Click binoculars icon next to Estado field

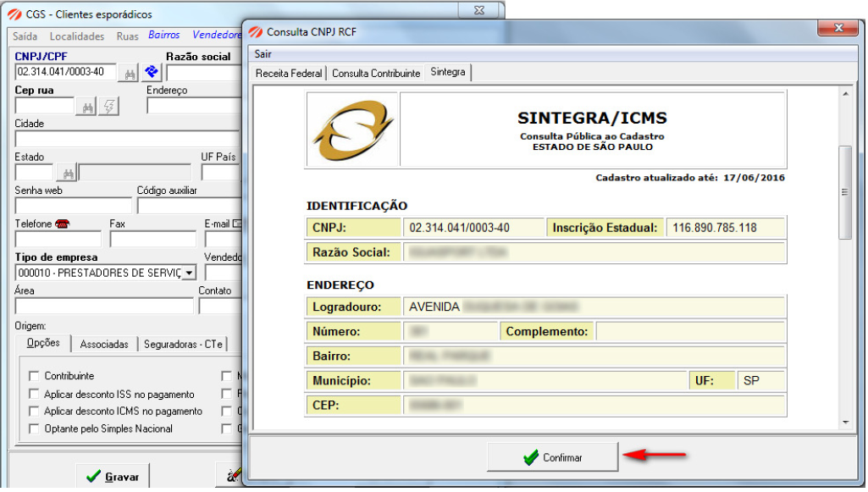point(67,173)
